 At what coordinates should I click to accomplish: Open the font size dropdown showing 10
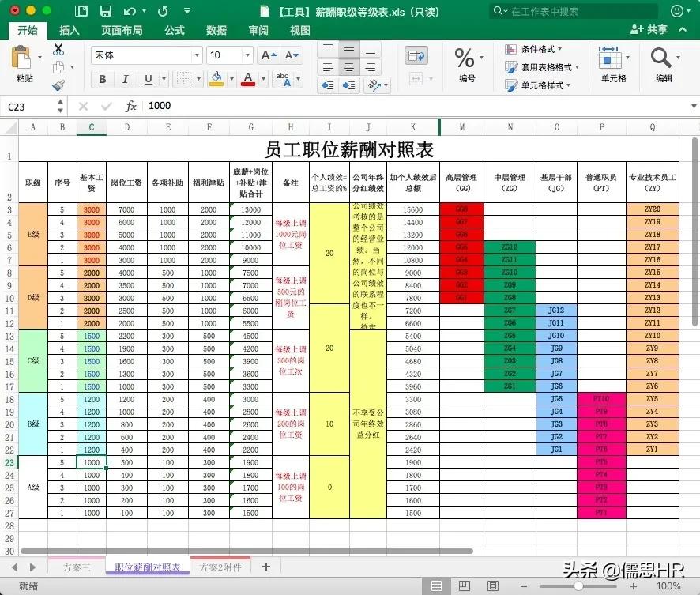pos(227,55)
